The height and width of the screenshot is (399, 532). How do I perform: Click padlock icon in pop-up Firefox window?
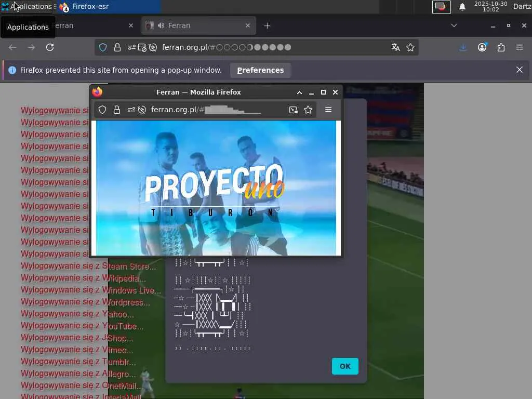tap(117, 110)
